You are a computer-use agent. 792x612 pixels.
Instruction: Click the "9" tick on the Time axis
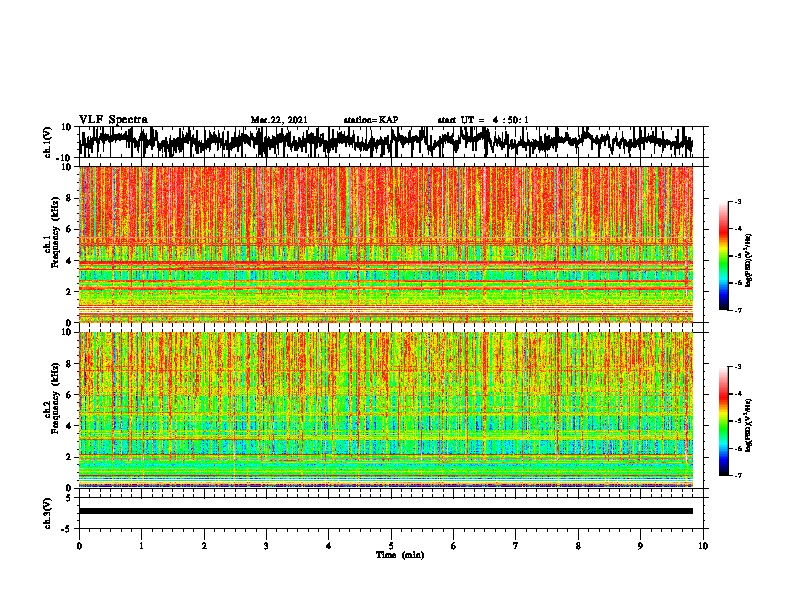(x=640, y=546)
